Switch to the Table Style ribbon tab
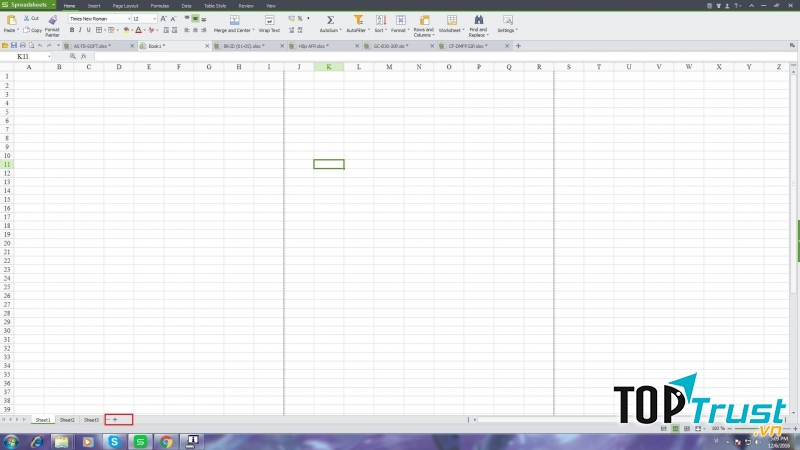The height and width of the screenshot is (450, 800). point(215,6)
